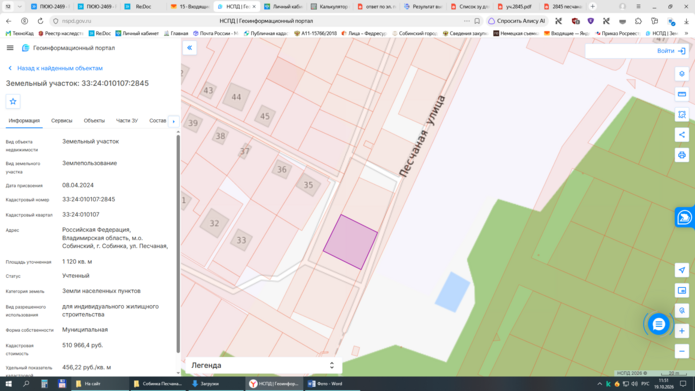The image size is (695, 391).
Task: Click the Спросить Алису AI button
Action: tap(517, 21)
